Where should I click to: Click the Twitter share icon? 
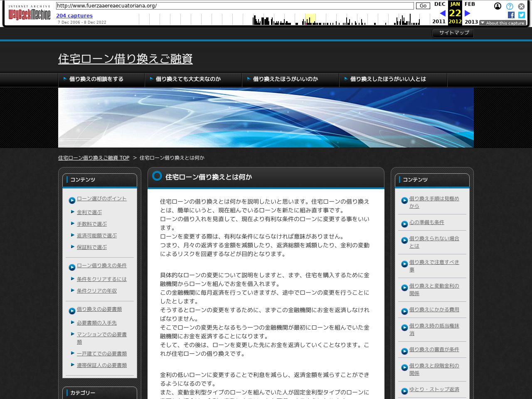(x=522, y=15)
